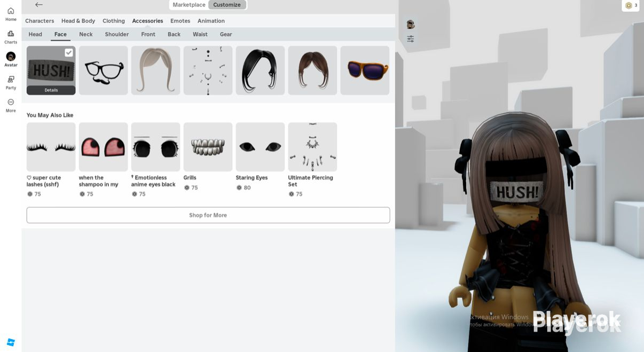The image size is (644, 352).
Task: Open the Emotes category
Action: pyautogui.click(x=180, y=21)
